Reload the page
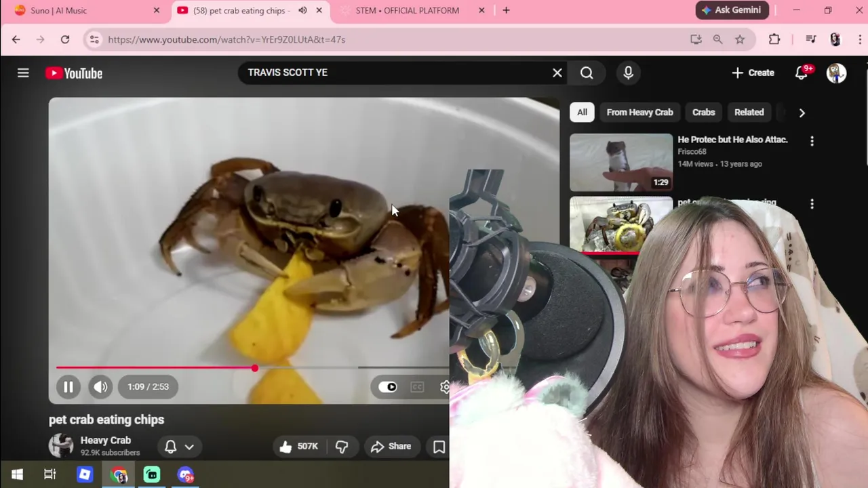This screenshot has width=868, height=488. 65,39
